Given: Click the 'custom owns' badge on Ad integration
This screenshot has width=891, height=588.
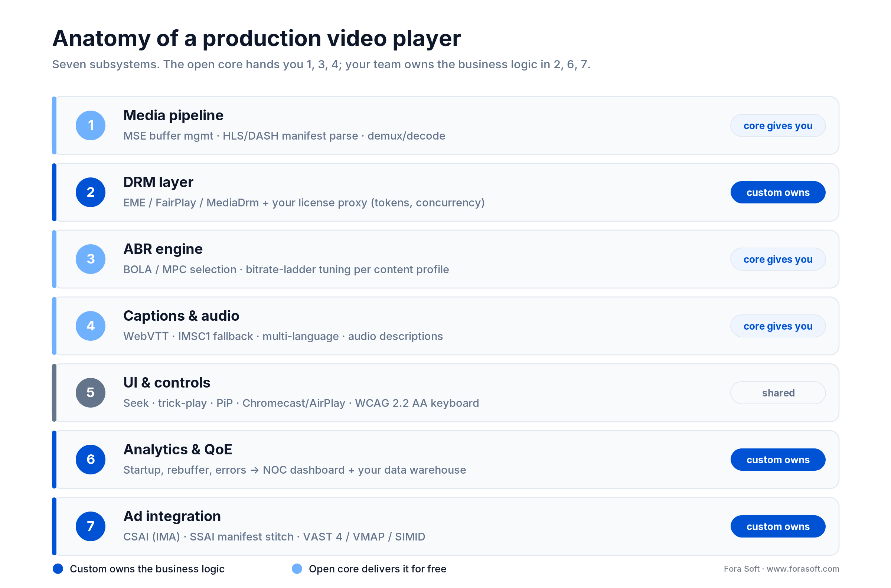Looking at the screenshot, I should [x=777, y=526].
